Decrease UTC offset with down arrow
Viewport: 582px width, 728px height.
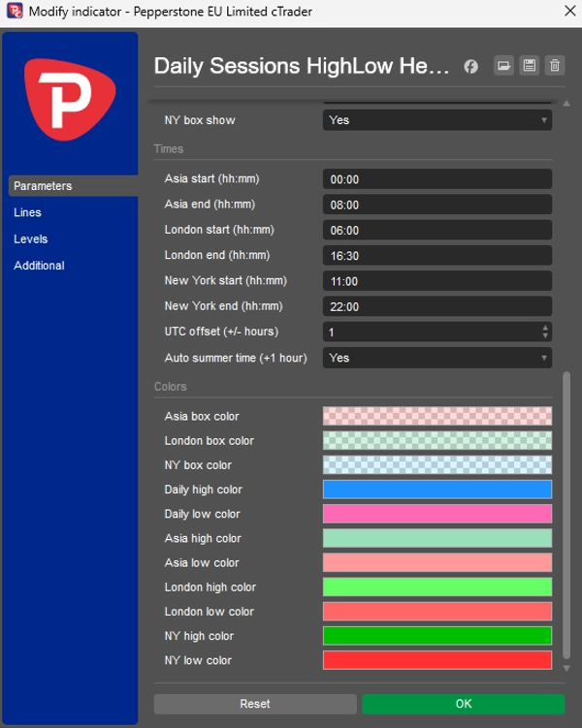(545, 336)
